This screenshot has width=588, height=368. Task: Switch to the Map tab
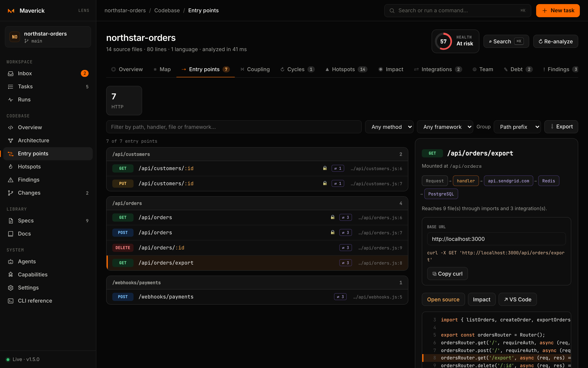point(162,69)
